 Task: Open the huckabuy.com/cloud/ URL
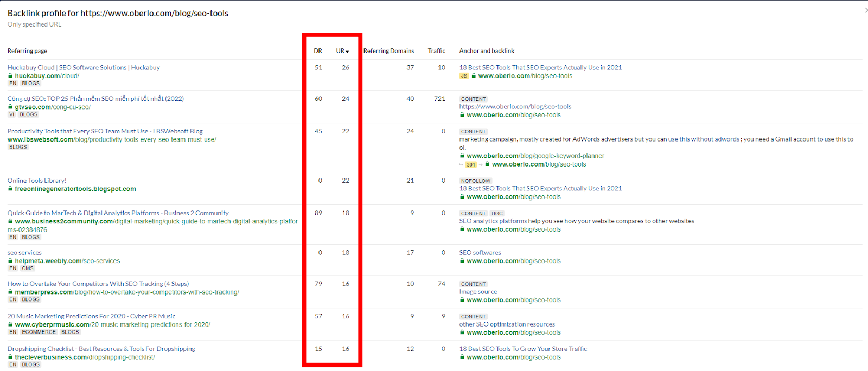pyautogui.click(x=47, y=76)
